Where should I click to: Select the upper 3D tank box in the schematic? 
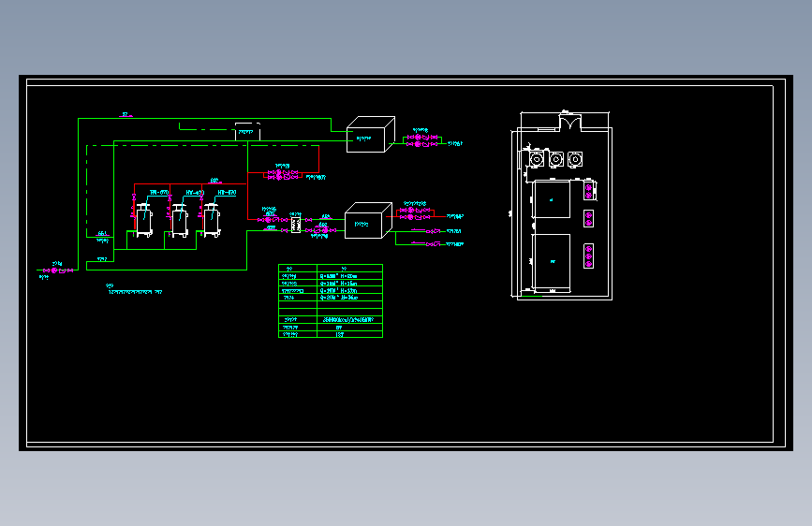(371, 135)
